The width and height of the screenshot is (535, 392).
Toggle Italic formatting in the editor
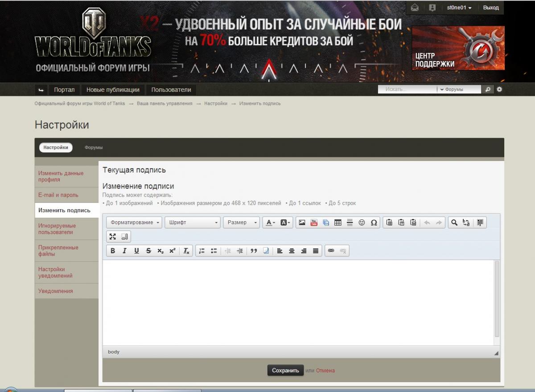coord(124,251)
